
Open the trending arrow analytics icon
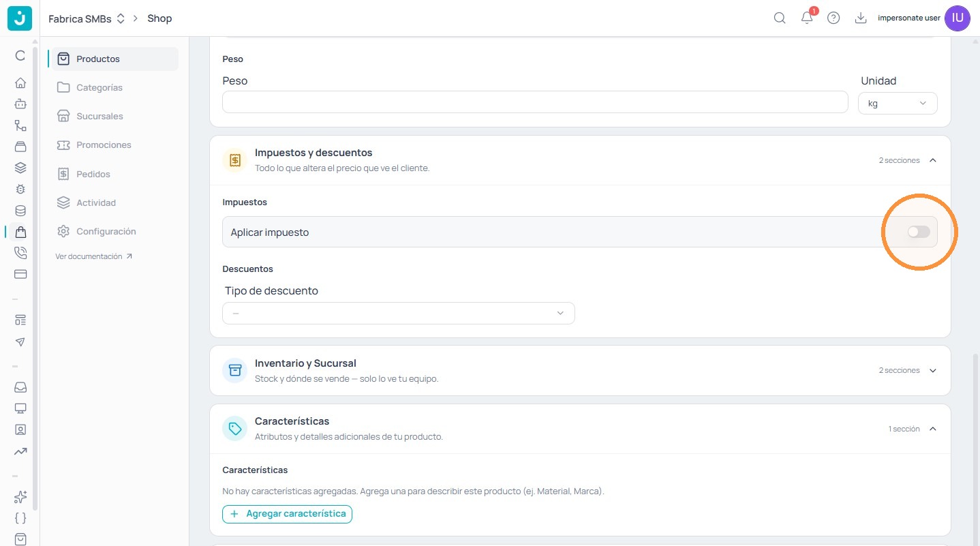tap(20, 451)
